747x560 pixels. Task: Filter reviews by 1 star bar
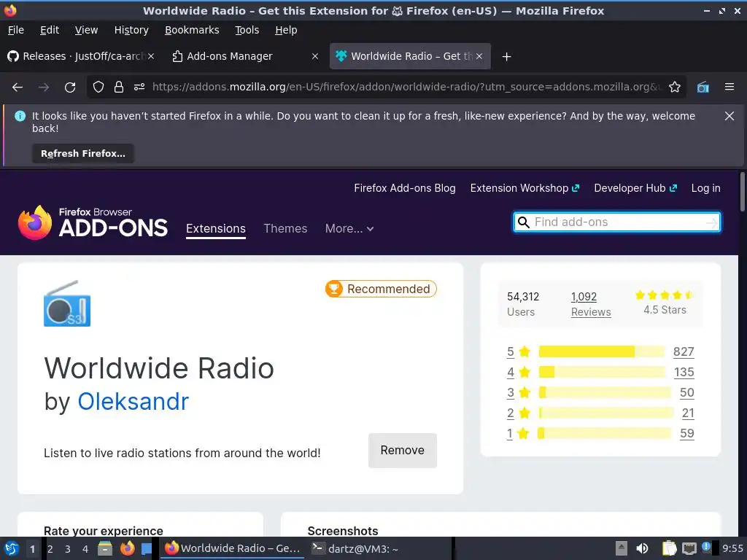[x=604, y=433]
